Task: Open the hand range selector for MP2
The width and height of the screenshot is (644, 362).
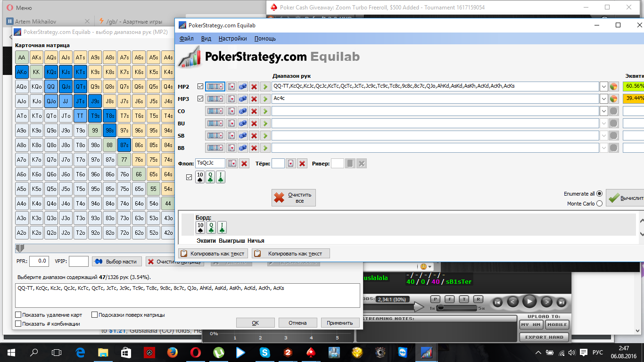Action: click(215, 87)
